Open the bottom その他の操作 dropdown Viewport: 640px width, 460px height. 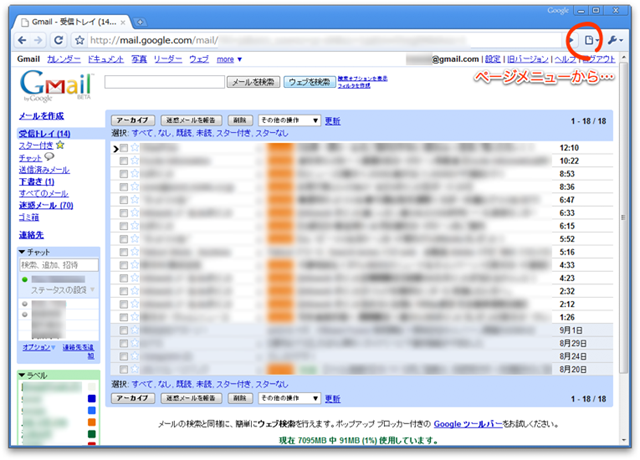pos(289,398)
